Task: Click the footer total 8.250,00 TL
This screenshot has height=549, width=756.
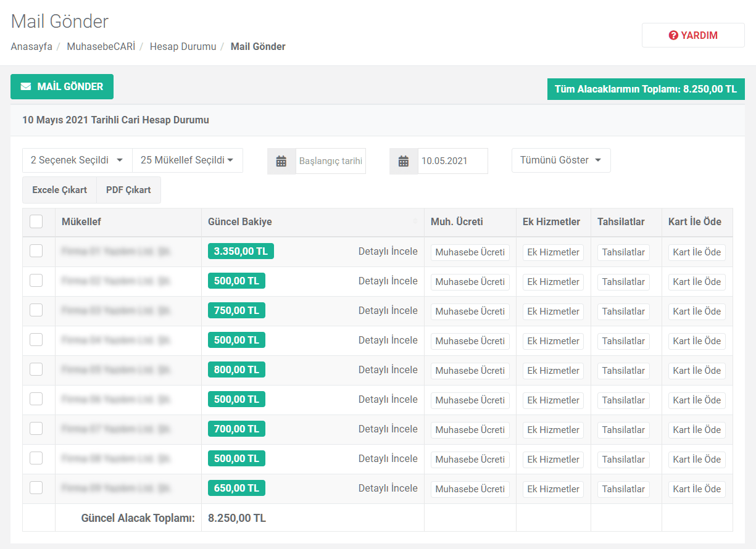Action: [x=237, y=518]
